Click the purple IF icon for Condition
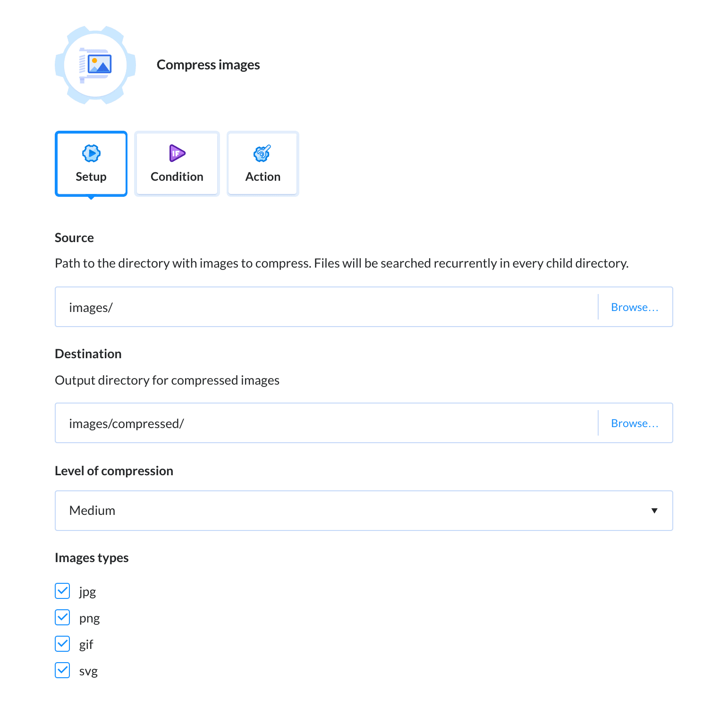The width and height of the screenshot is (728, 715). click(177, 153)
